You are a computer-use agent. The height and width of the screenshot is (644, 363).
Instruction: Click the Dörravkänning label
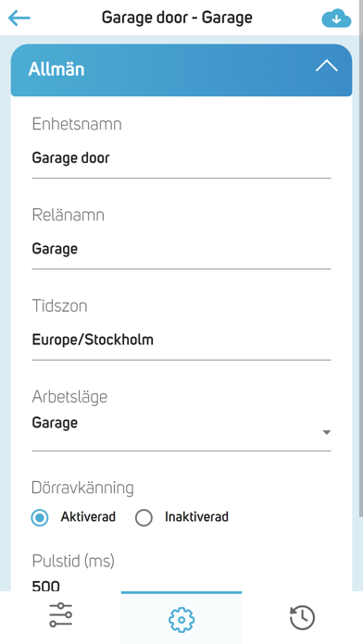pos(82,489)
